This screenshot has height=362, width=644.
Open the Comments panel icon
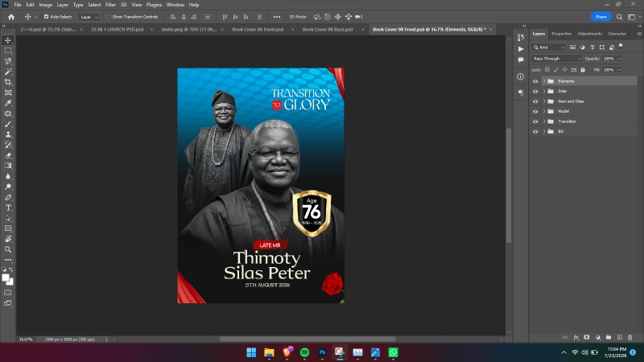[521, 60]
